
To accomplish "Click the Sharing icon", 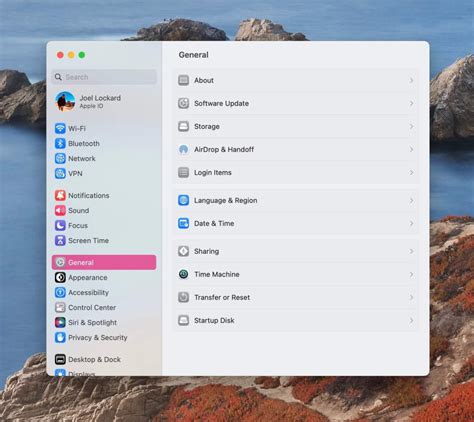I will click(183, 251).
